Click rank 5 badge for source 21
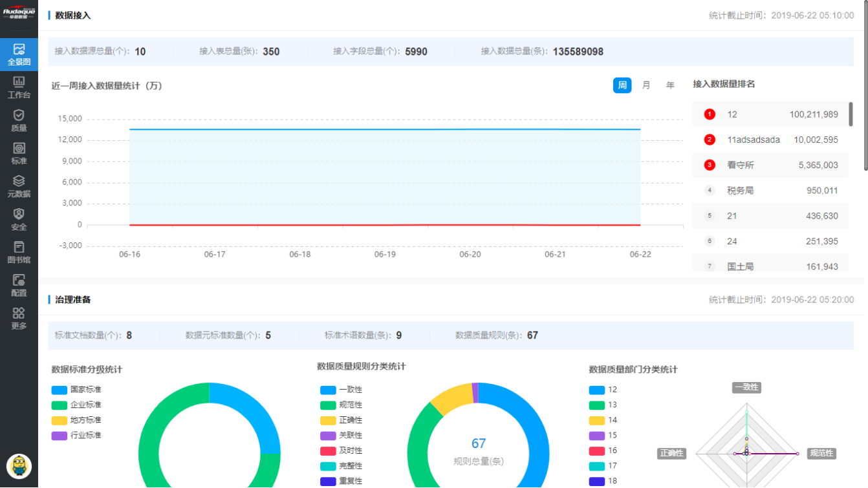 click(x=710, y=216)
